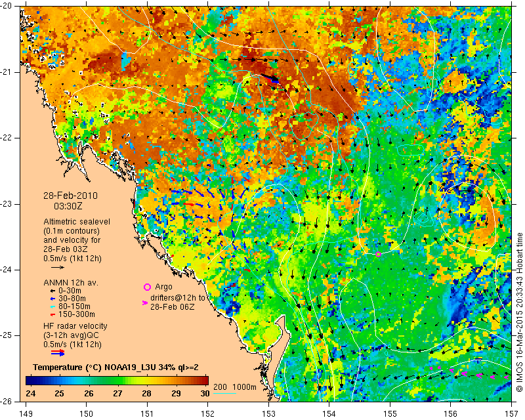Image resolution: width=525 pixels, height=420 pixels.
Task: Click the green middle of the temperature colour bar
Action: pos(117,381)
